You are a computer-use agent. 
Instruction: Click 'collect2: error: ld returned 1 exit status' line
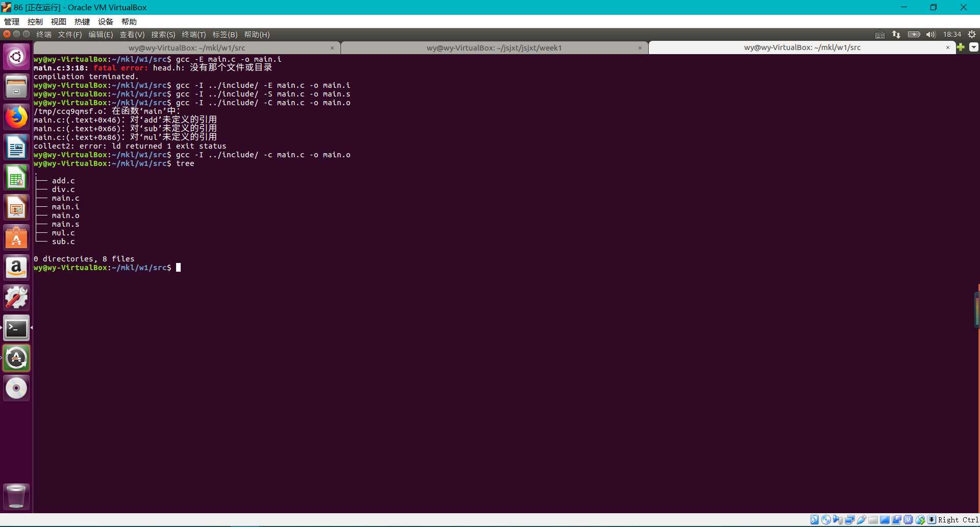pyautogui.click(x=130, y=146)
